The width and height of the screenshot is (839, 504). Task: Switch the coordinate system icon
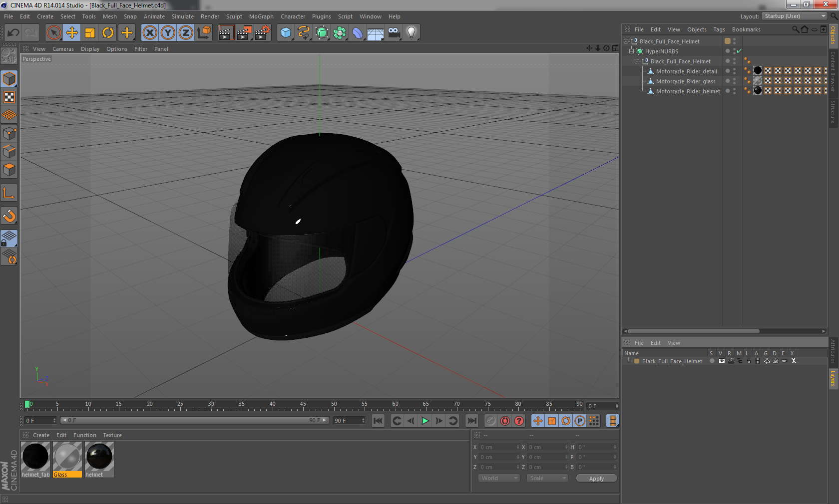[x=204, y=33]
